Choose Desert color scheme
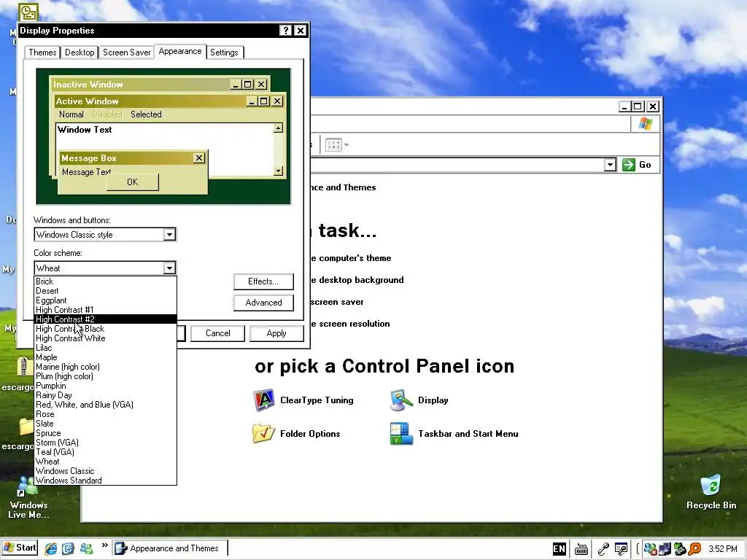 (x=105, y=291)
